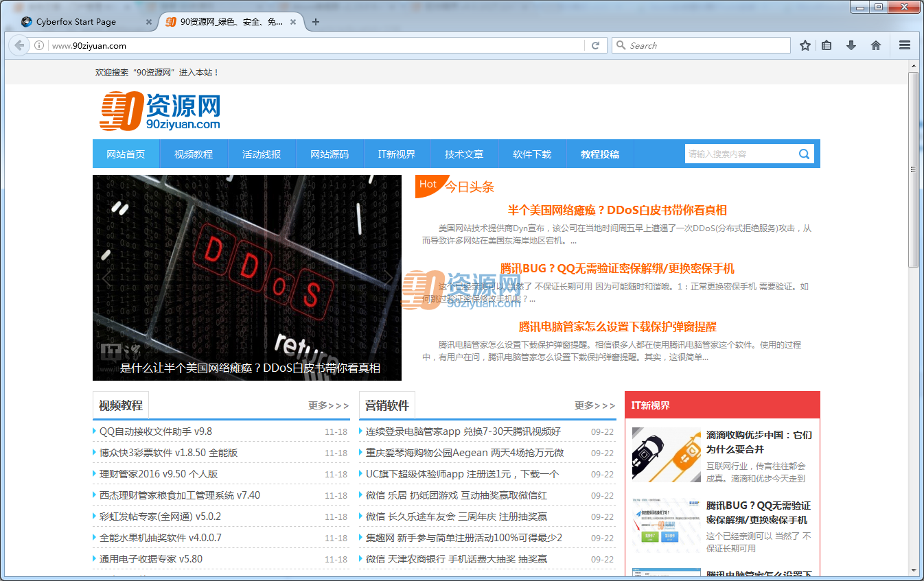Viewport: 924px width, 581px height.
Task: Click the 视频教程 section heading
Action: 121,405
